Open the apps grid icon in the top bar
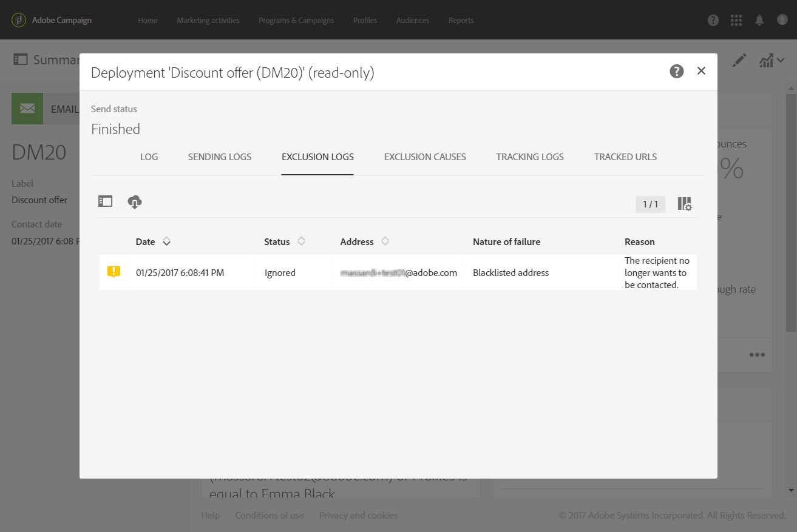Image resolution: width=797 pixels, height=532 pixels. (736, 20)
